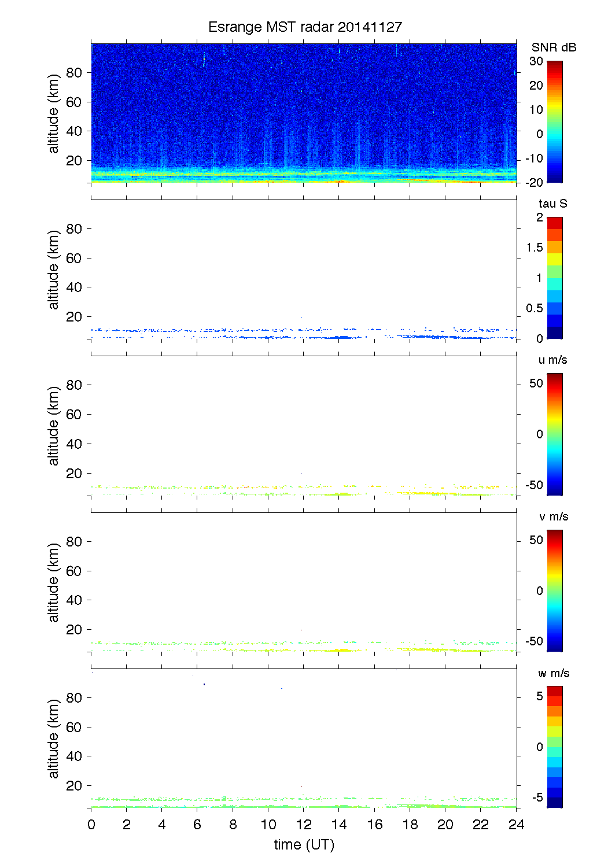Click the u m/s colorbar
The height and width of the screenshot is (868, 608).
coord(554,434)
